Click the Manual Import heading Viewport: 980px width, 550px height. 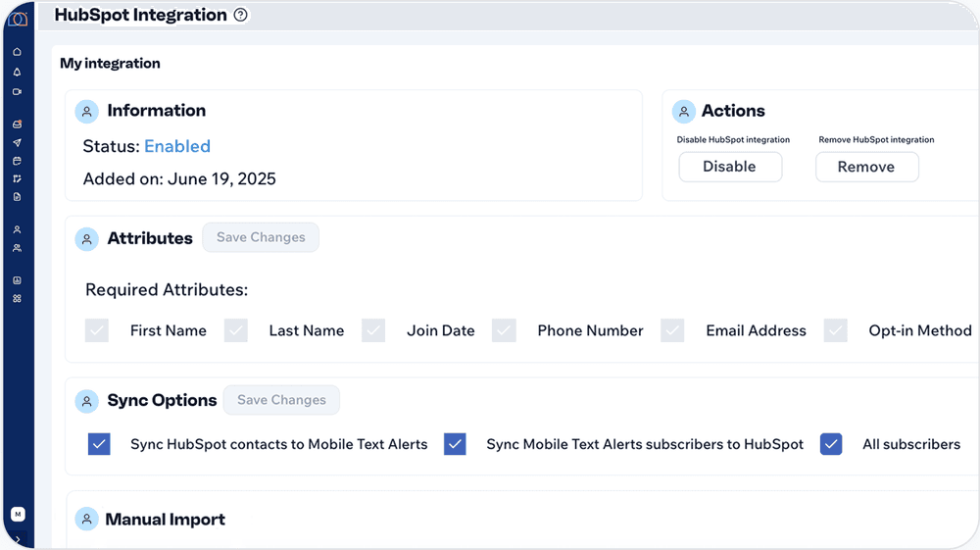pyautogui.click(x=165, y=520)
